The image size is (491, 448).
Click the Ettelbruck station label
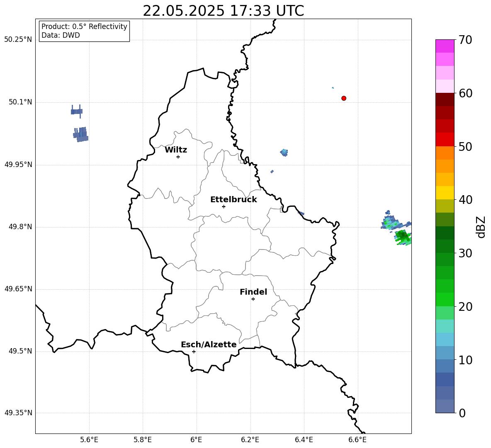tap(233, 200)
